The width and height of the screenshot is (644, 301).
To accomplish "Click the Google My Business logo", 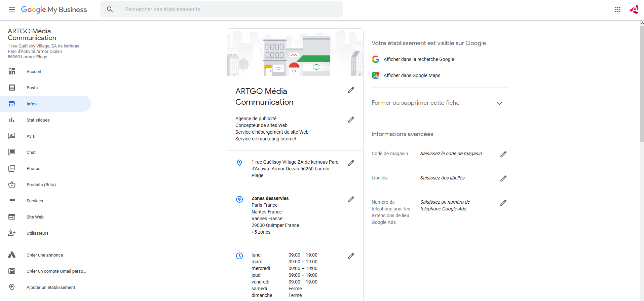I will coord(54,9).
